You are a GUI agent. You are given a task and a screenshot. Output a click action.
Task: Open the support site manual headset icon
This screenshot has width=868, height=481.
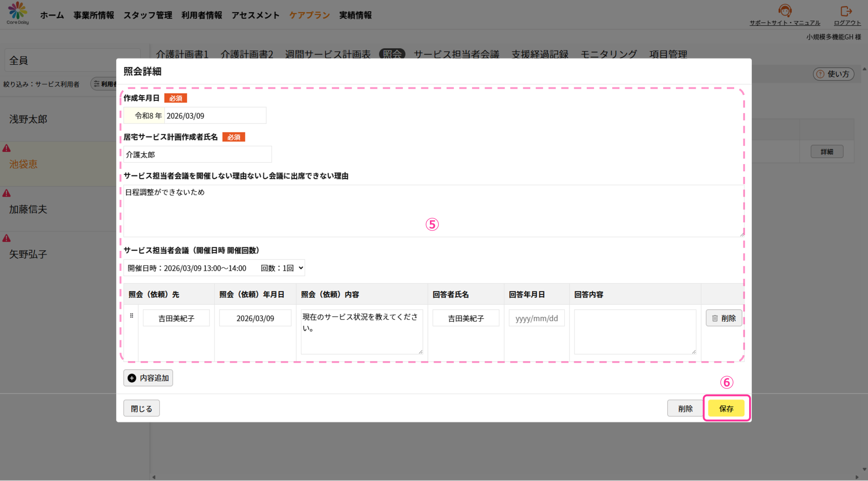point(785,11)
